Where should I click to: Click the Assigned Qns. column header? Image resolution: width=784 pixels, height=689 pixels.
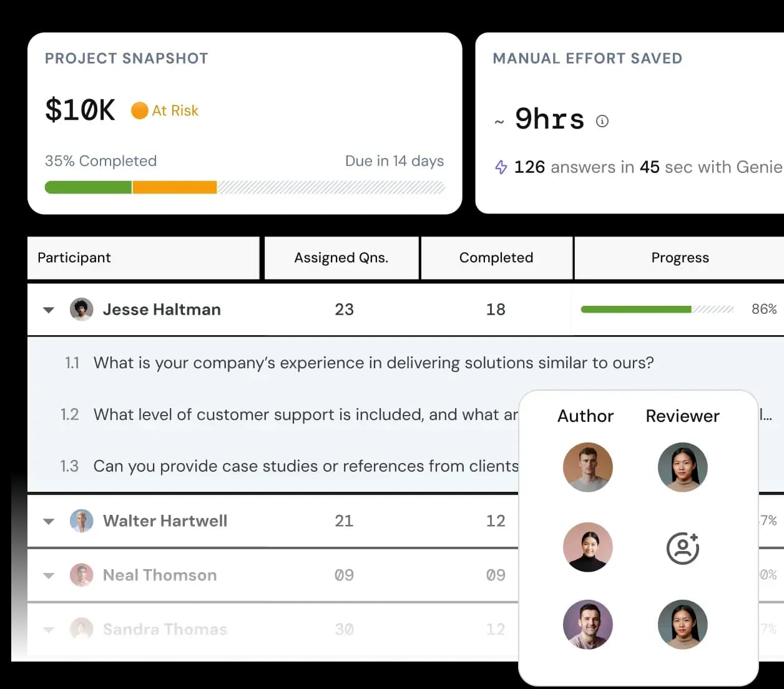341,258
